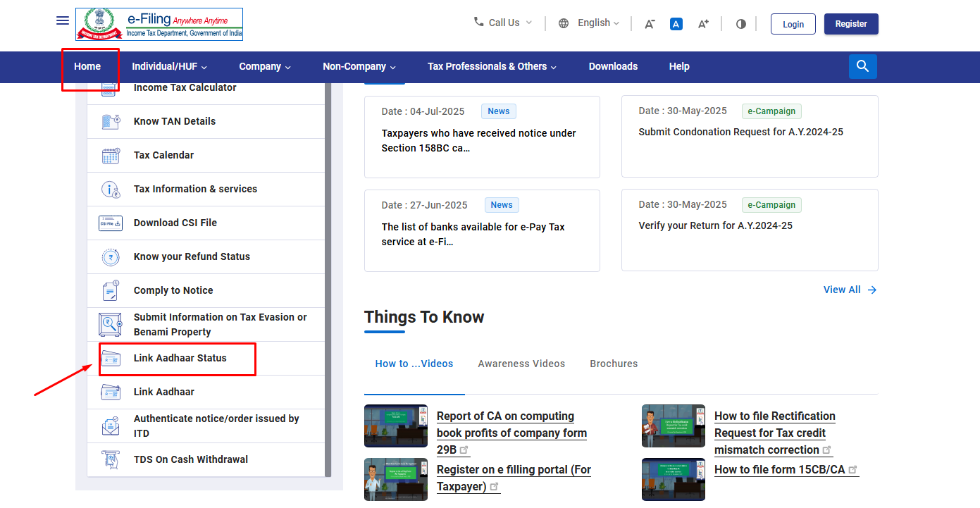
Task: Click the View All link
Action: click(849, 290)
